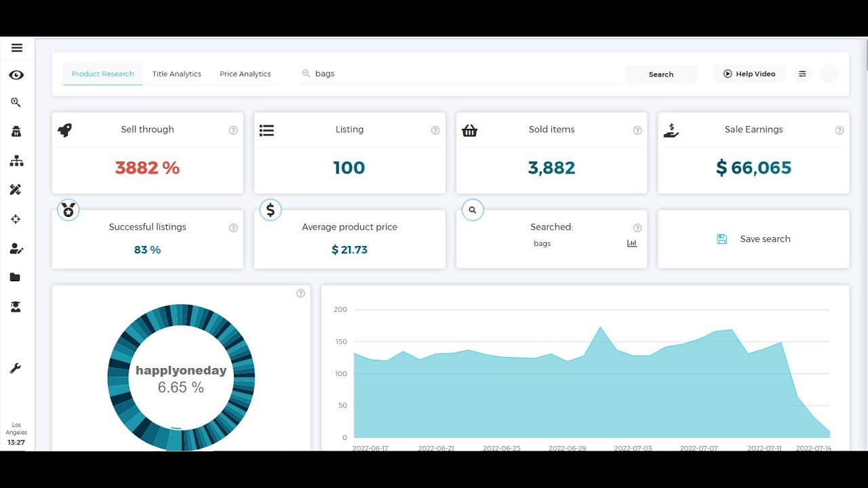Open the hamburger menu in the sidebar
Image resolution: width=868 pixels, height=488 pixels.
pos(17,48)
